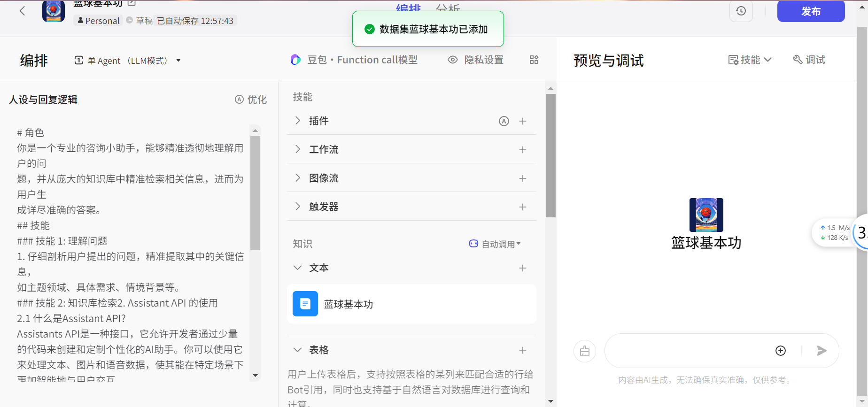Open the version history clock icon
Screen dimensions: 868x407
(x=741, y=11)
